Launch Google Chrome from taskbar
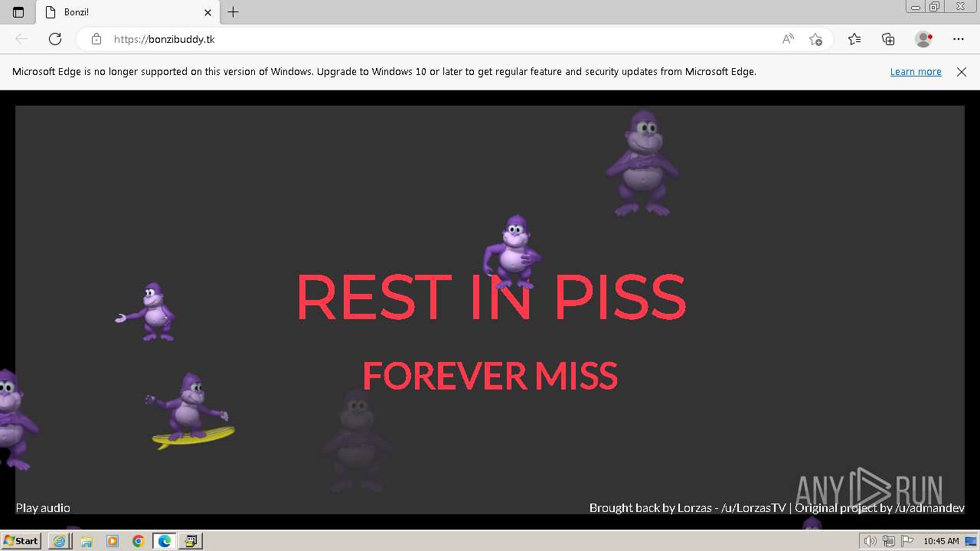Viewport: 980px width, 551px height. (139, 541)
